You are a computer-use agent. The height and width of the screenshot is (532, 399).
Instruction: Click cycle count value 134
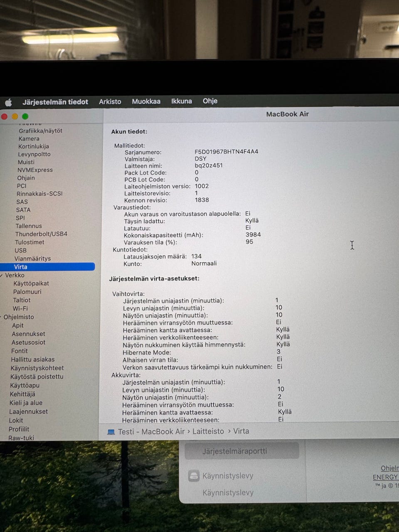(197, 256)
